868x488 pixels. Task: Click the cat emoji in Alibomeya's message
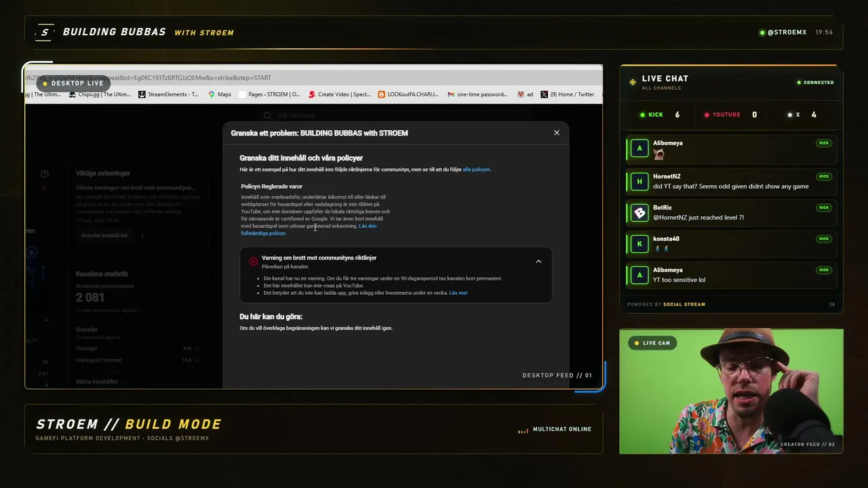click(x=658, y=154)
